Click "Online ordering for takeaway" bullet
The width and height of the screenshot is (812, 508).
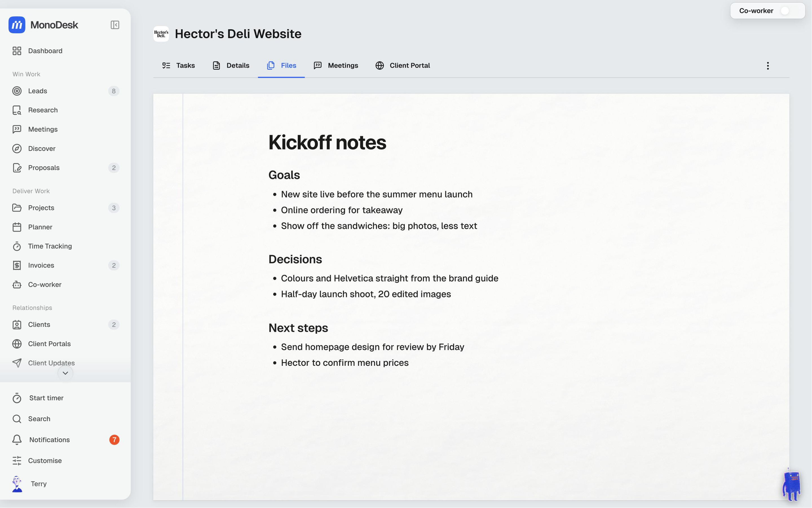[342, 210]
